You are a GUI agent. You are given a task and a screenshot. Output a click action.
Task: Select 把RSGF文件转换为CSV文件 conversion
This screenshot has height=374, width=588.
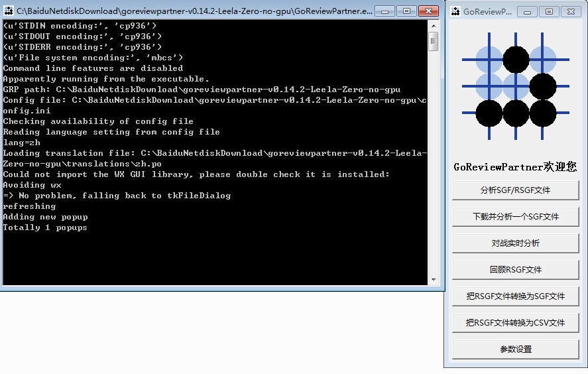[515, 323]
